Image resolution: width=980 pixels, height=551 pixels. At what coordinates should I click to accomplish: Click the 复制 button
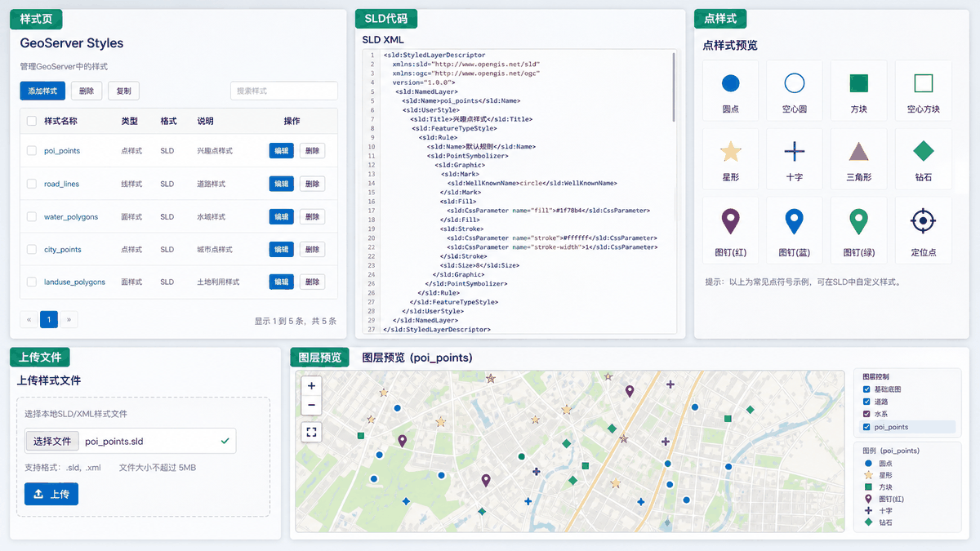tap(123, 91)
